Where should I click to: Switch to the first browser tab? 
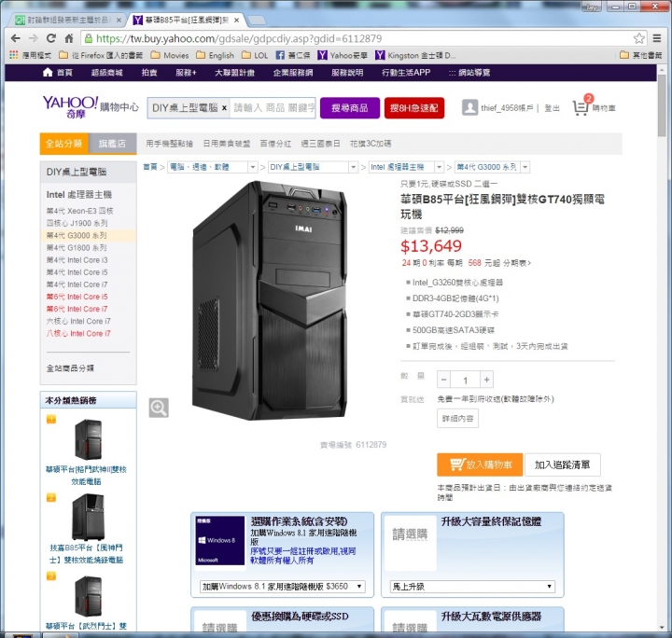pos(67,21)
